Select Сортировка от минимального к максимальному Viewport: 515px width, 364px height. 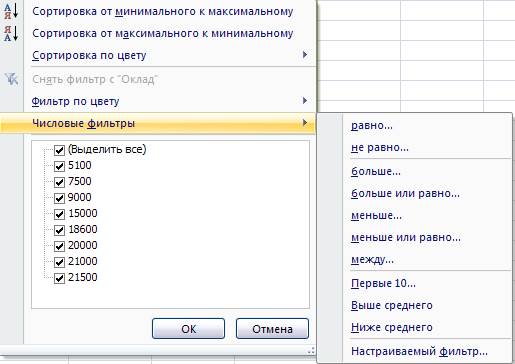[163, 12]
